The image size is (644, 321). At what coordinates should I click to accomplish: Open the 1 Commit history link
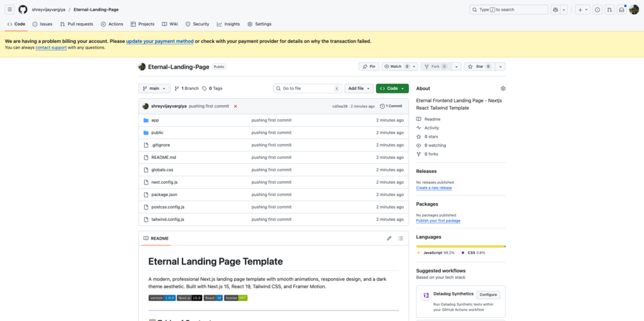click(x=391, y=106)
